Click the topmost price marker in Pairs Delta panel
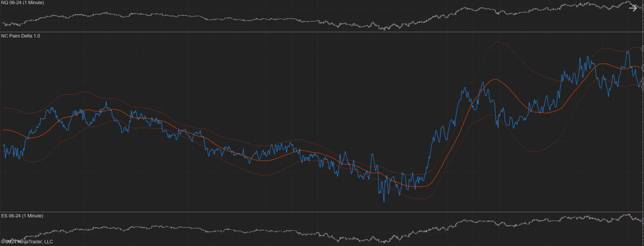Image resolution: width=644 pixels, height=246 pixels. [642, 48]
